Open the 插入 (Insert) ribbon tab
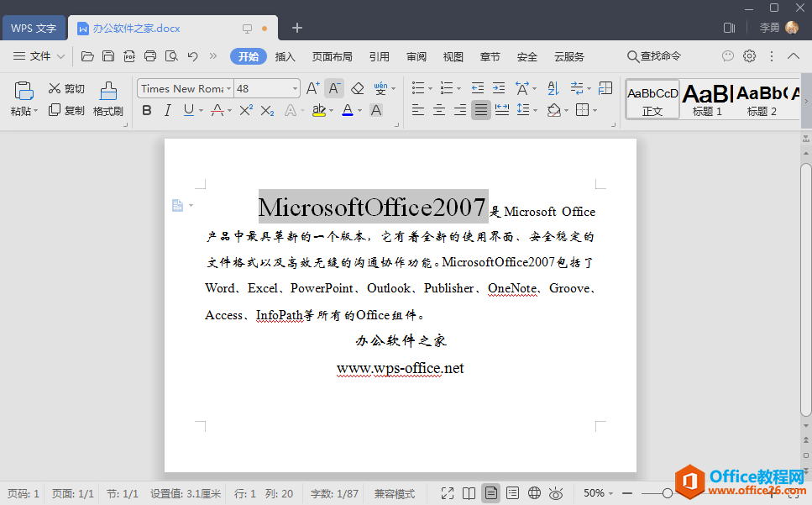 click(286, 56)
